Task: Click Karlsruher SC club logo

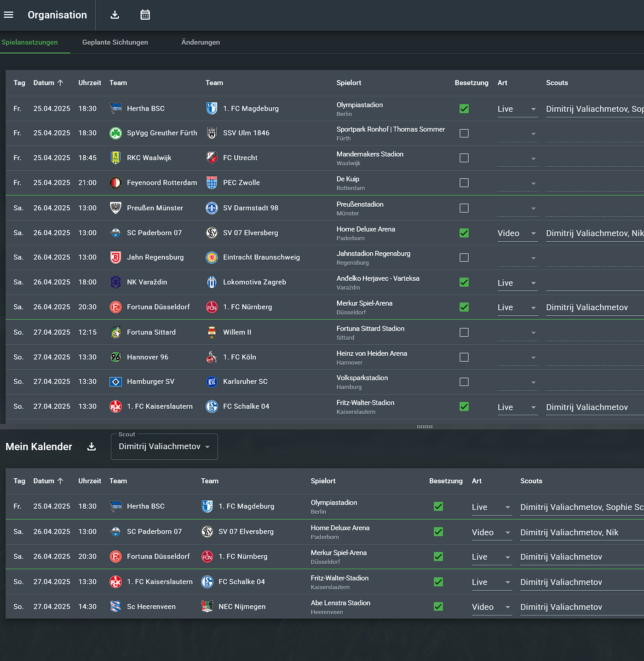Action: pos(212,382)
